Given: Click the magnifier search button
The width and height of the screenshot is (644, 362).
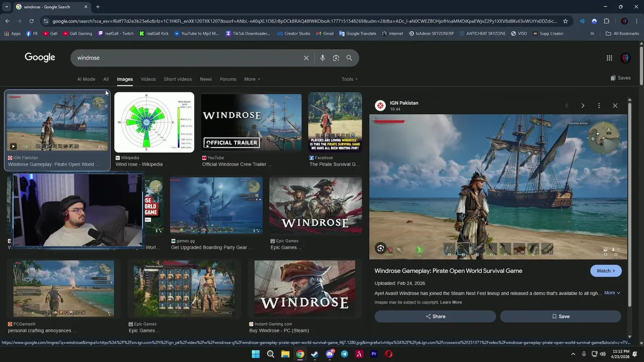Looking at the screenshot, I should [349, 58].
